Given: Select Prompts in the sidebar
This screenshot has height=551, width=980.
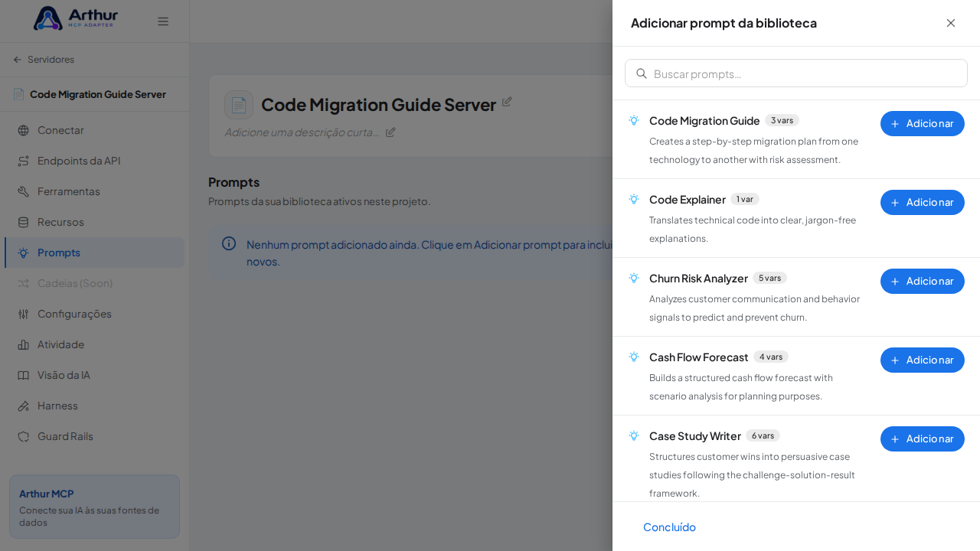Looking at the screenshot, I should [x=94, y=253].
